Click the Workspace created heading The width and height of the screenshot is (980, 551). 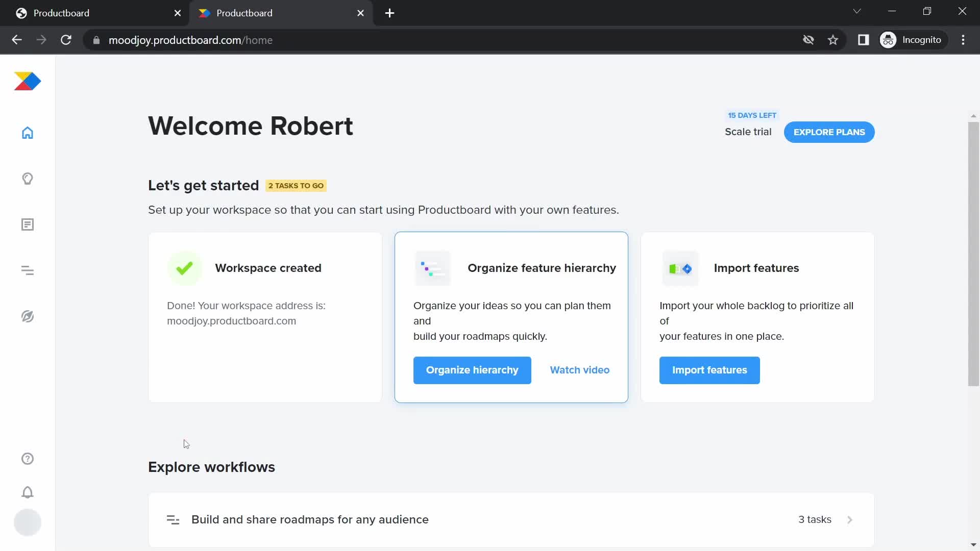(268, 268)
